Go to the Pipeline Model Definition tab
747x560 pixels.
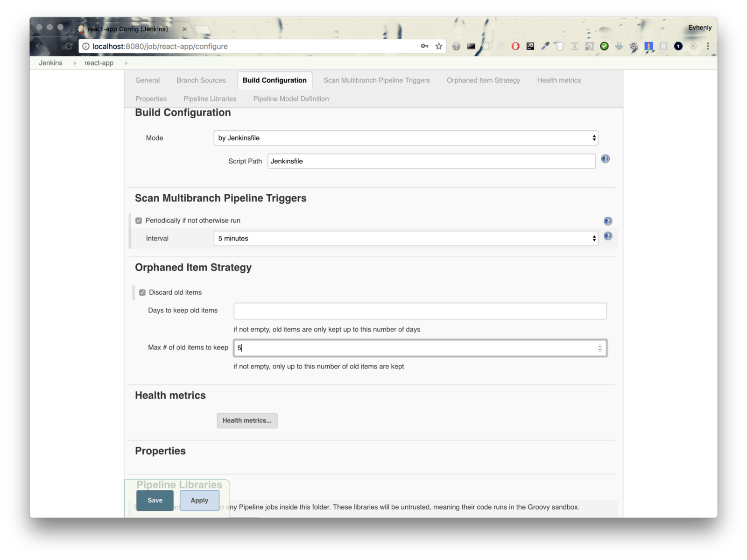(x=291, y=99)
